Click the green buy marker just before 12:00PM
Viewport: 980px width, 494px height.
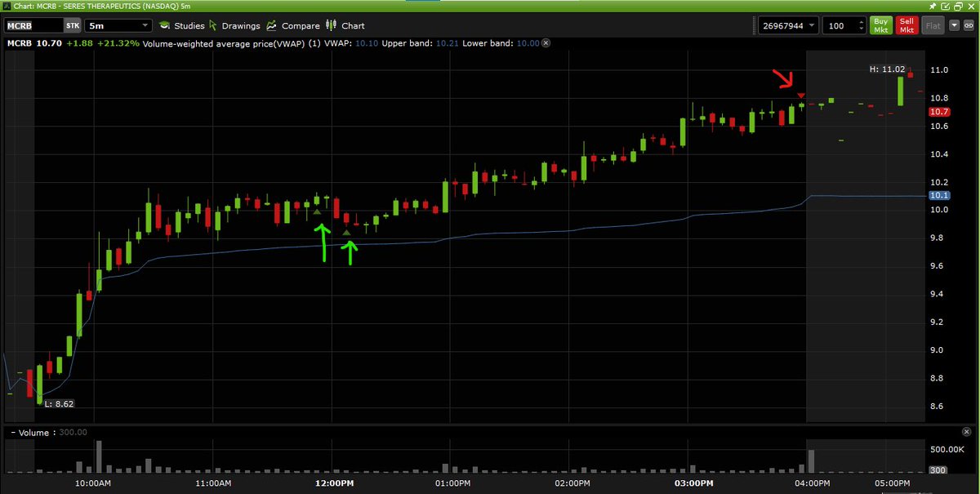point(318,211)
